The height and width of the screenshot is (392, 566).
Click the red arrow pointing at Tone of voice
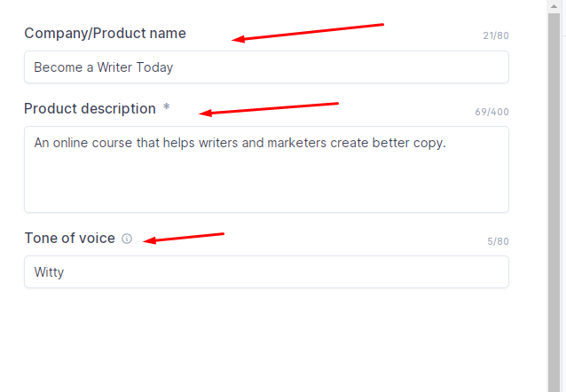click(185, 238)
